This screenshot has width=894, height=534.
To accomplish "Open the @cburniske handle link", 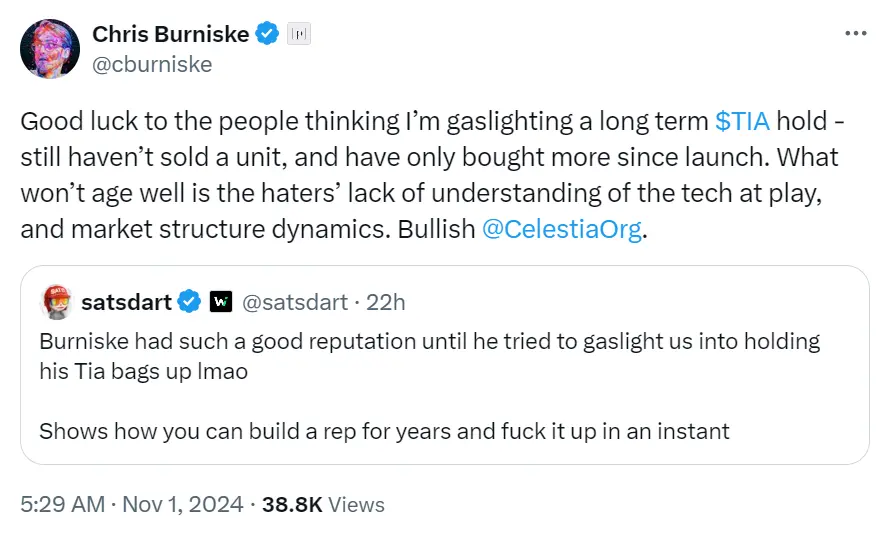I will [152, 64].
